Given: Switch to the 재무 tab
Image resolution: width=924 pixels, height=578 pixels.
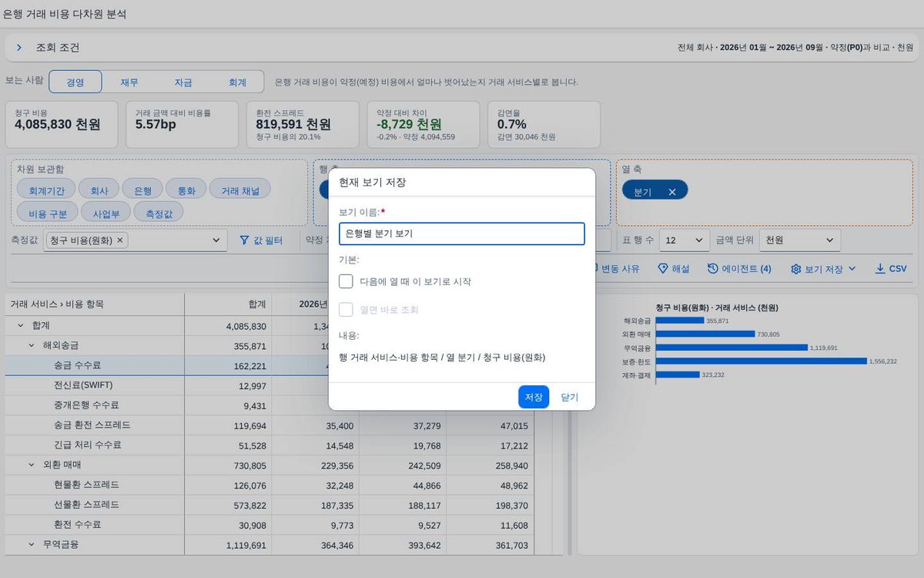Looking at the screenshot, I should pos(129,82).
